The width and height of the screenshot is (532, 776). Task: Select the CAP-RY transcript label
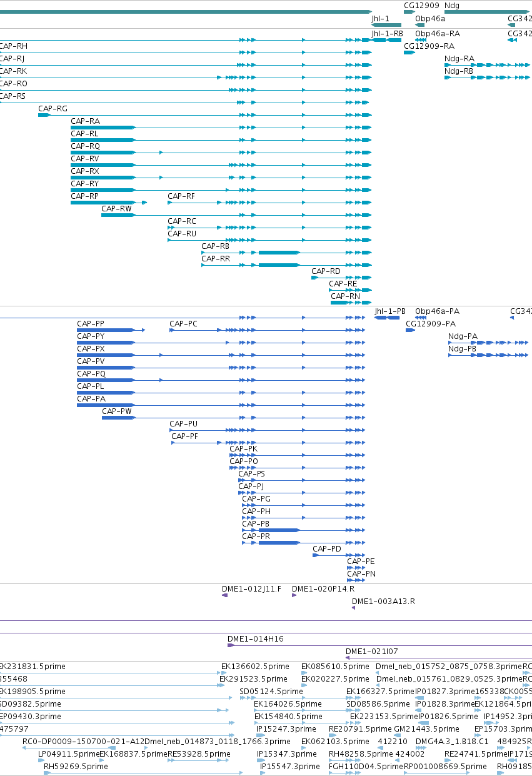click(85, 184)
